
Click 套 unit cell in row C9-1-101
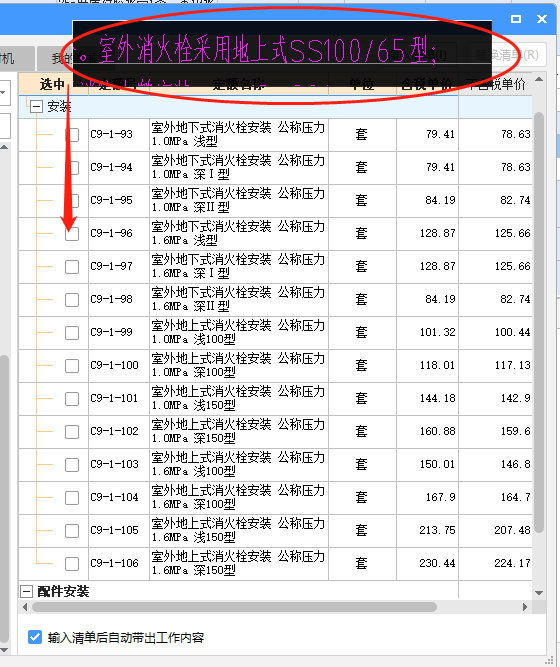(x=362, y=398)
